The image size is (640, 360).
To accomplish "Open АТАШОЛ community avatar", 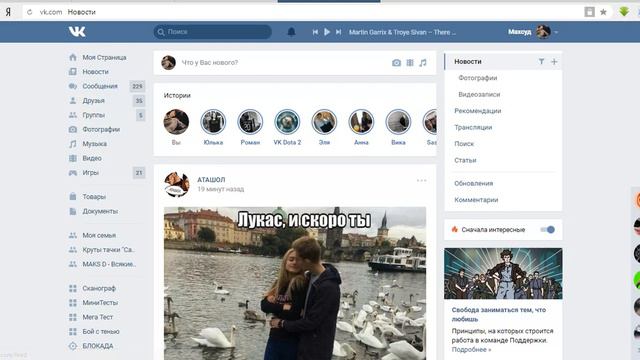I will point(177,184).
